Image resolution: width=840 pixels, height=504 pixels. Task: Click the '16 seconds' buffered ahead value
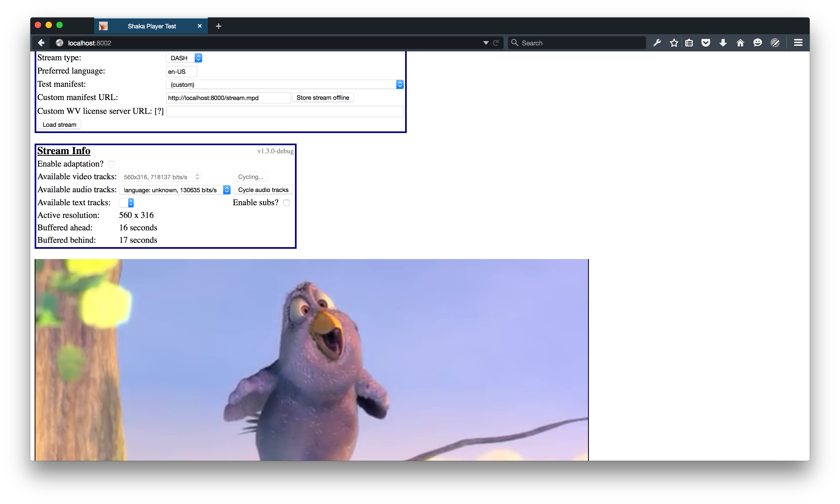[x=138, y=228]
